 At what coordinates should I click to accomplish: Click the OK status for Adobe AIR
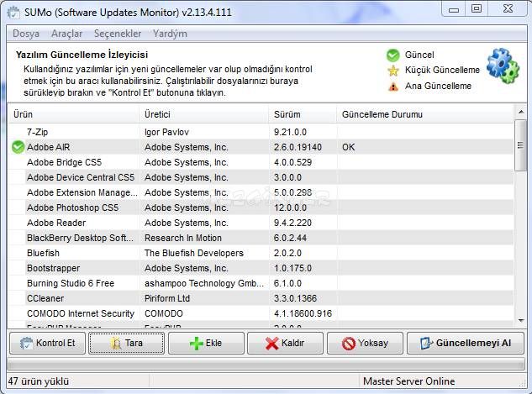349,147
